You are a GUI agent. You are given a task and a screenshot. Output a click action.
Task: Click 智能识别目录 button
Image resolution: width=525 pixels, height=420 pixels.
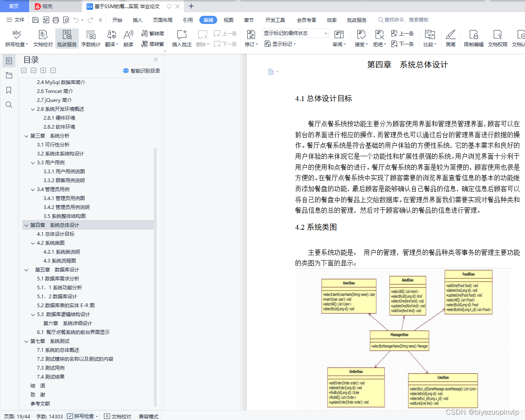click(141, 71)
